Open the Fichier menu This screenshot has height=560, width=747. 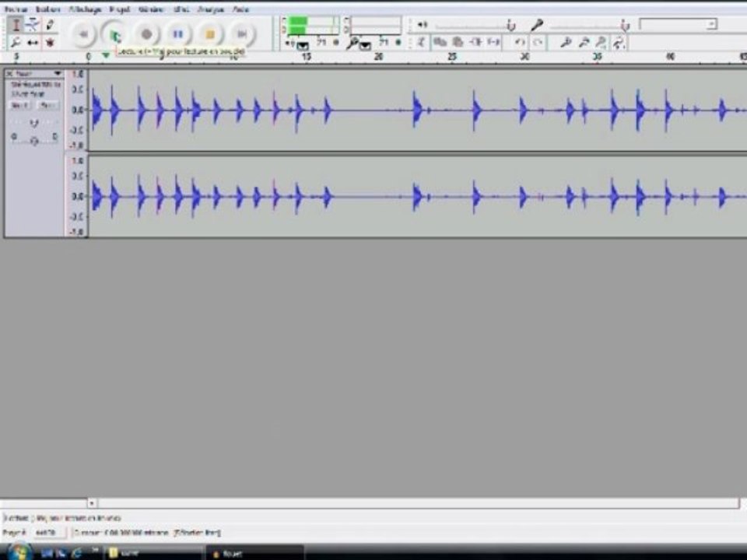(x=16, y=9)
